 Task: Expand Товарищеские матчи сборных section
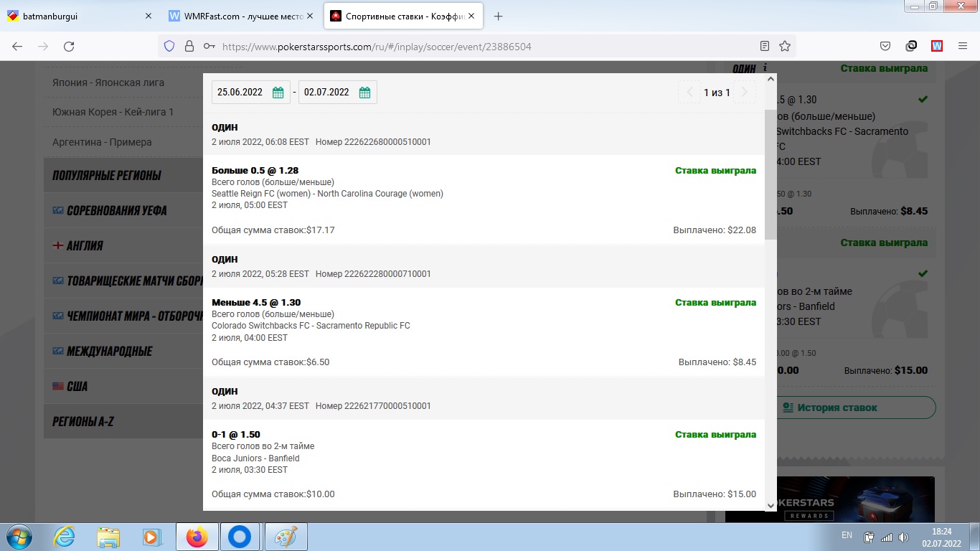coord(123,281)
